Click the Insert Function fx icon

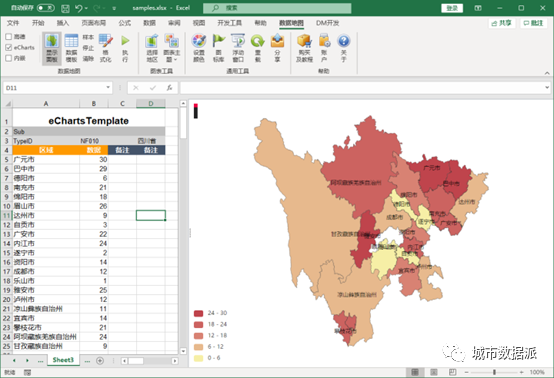170,88
